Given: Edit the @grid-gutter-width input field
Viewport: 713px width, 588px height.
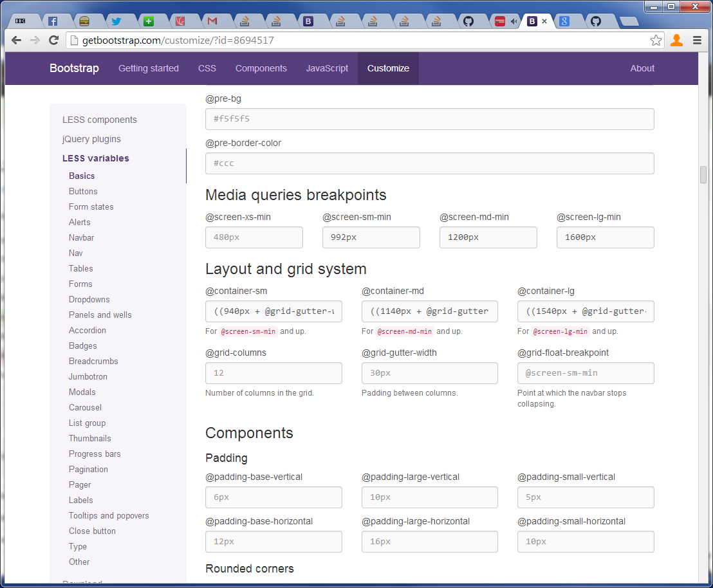Looking at the screenshot, I should click(x=430, y=373).
